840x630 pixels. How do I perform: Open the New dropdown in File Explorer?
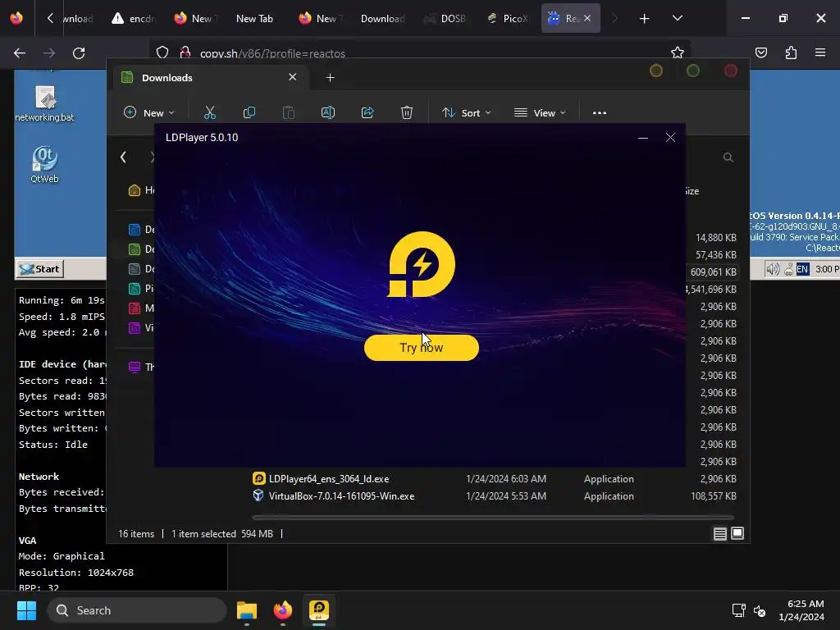click(149, 112)
